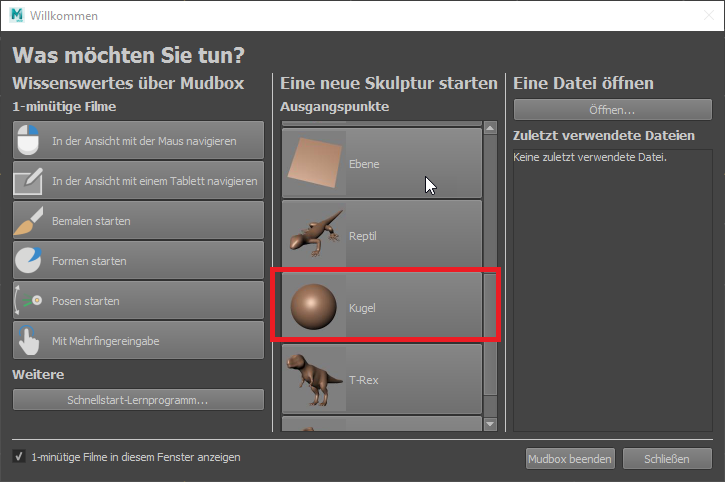Select the T-Rex dinosaur thumbnail
The image size is (725, 482).
tap(314, 379)
